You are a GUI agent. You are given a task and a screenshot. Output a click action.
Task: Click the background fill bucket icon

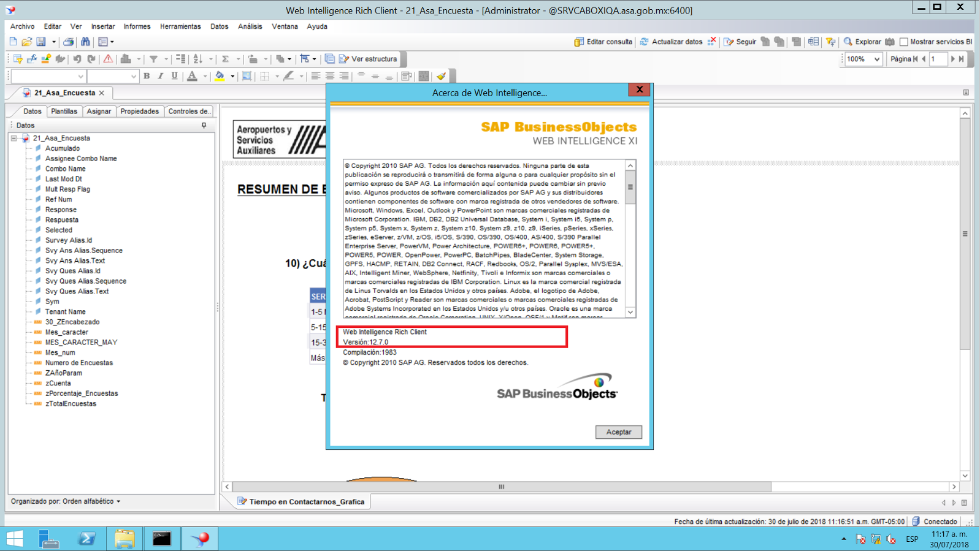point(220,76)
